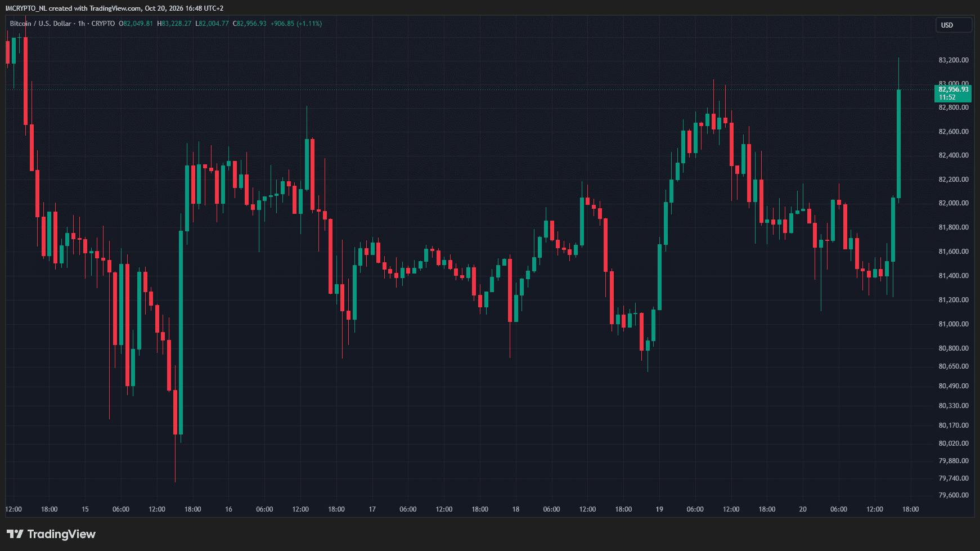Image resolution: width=980 pixels, height=551 pixels.
Task: Click the 1h interval label in the legend
Action: 82,24
